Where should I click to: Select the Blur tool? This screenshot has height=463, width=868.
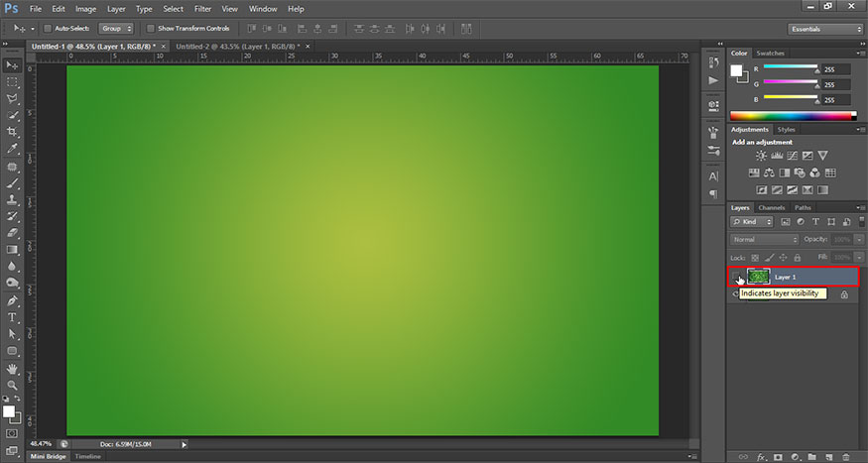pyautogui.click(x=12, y=266)
